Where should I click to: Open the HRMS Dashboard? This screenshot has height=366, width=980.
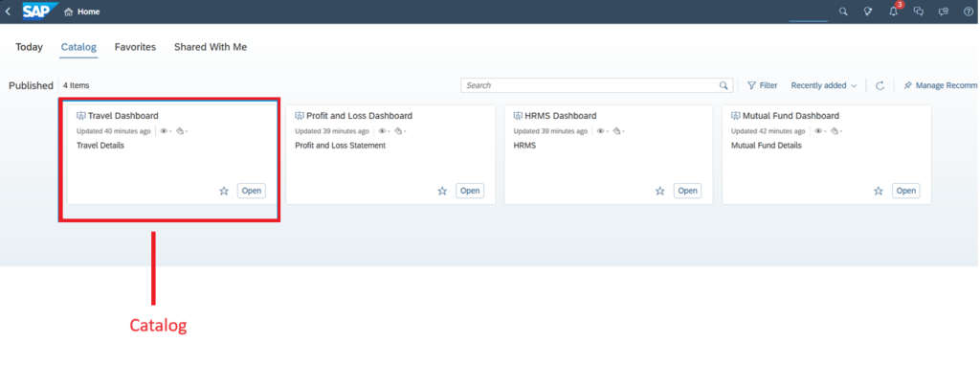click(687, 191)
